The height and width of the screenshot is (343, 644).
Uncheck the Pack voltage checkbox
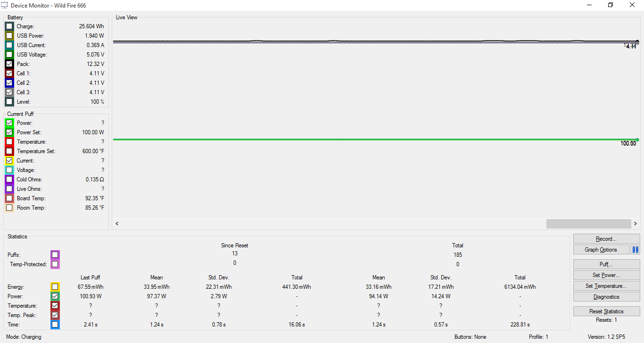[9, 64]
